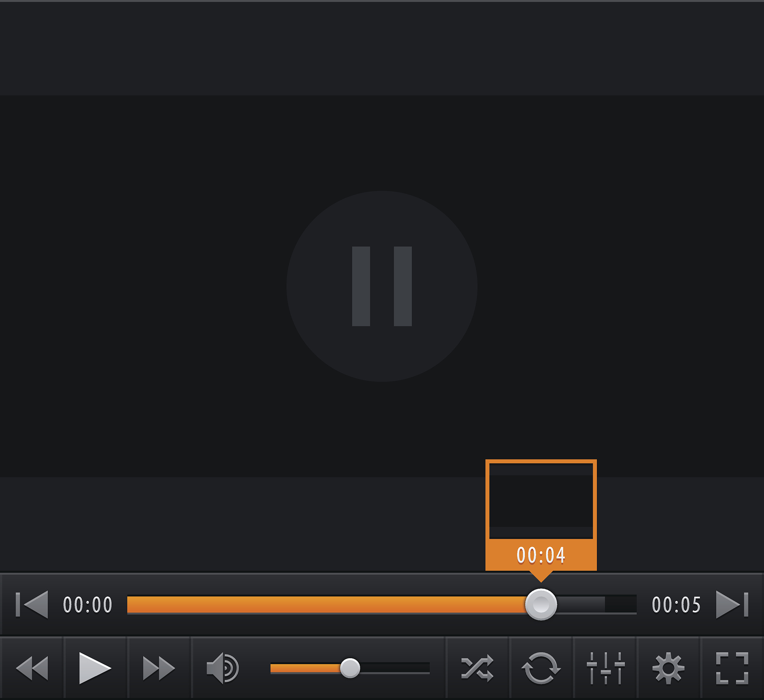Viewport: 764px width, 700px height.
Task: Click the rewind double-arrow button
Action: (32, 668)
